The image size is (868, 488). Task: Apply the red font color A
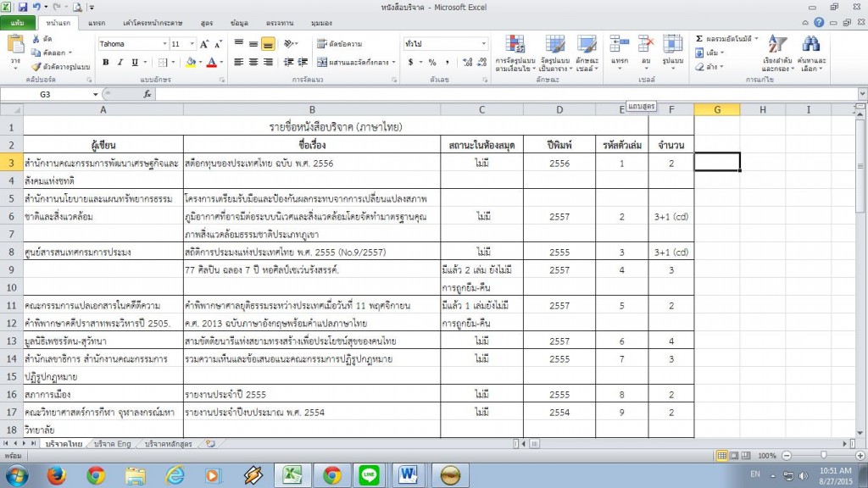pos(211,63)
